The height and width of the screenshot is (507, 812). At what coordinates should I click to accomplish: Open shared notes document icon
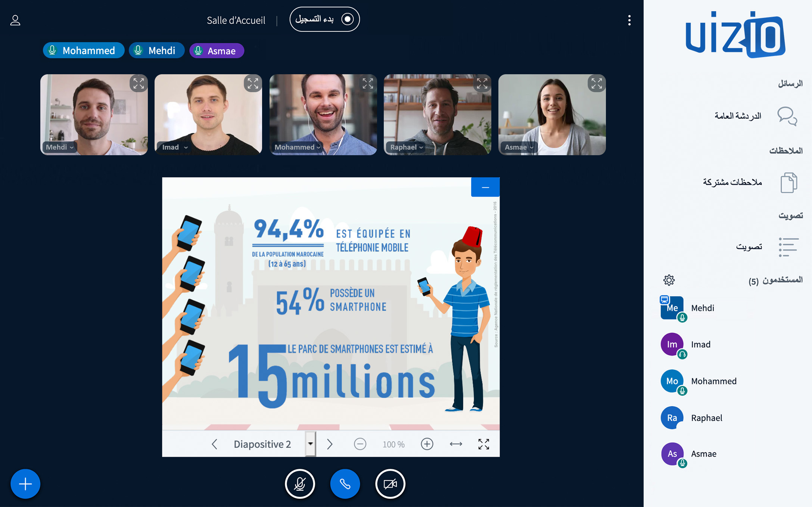[788, 182]
